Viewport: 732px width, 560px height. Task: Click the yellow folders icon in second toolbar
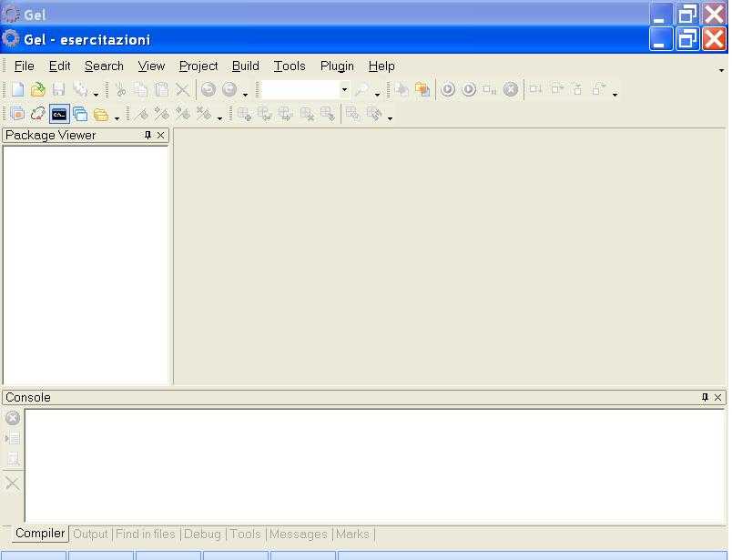[x=101, y=114]
